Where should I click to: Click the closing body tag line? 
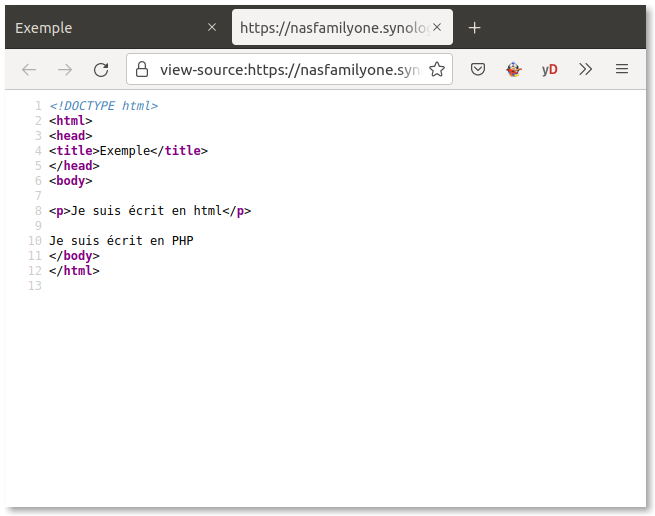click(74, 256)
